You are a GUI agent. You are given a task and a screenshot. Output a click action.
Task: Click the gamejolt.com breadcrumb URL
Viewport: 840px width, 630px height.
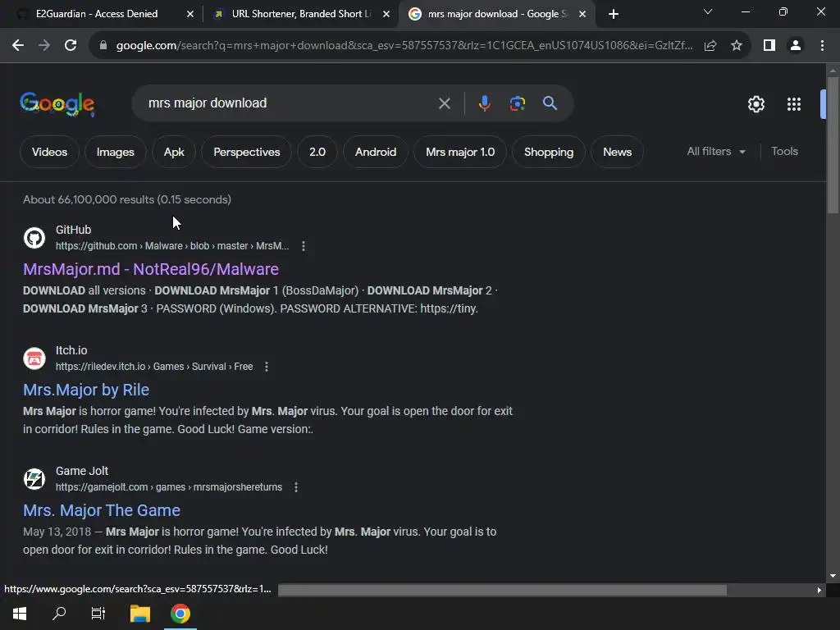tap(169, 487)
